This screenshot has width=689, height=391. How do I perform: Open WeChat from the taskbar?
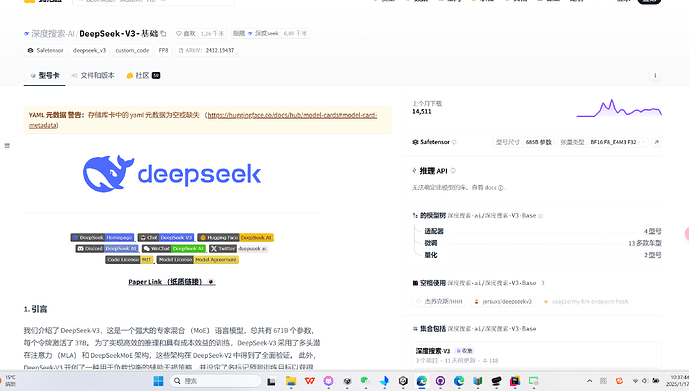(365, 381)
